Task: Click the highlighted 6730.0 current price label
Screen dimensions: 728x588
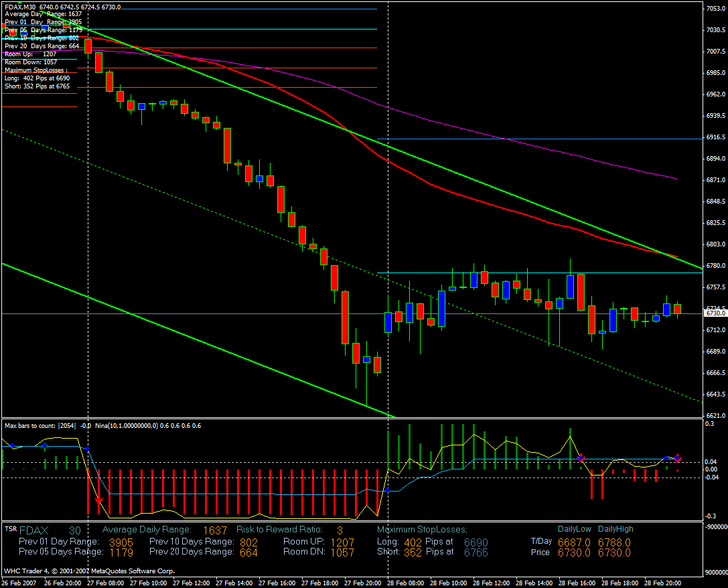Action: click(x=713, y=313)
